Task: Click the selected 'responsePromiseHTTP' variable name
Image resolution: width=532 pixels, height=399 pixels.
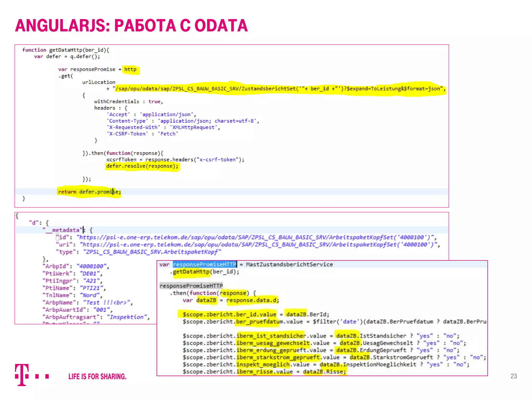Action: tap(205, 264)
